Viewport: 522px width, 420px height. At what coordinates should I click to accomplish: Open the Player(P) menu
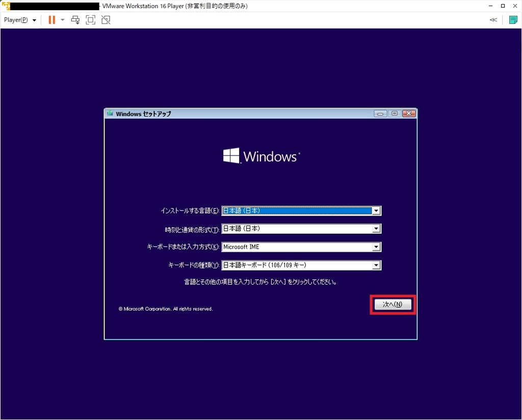pos(20,20)
